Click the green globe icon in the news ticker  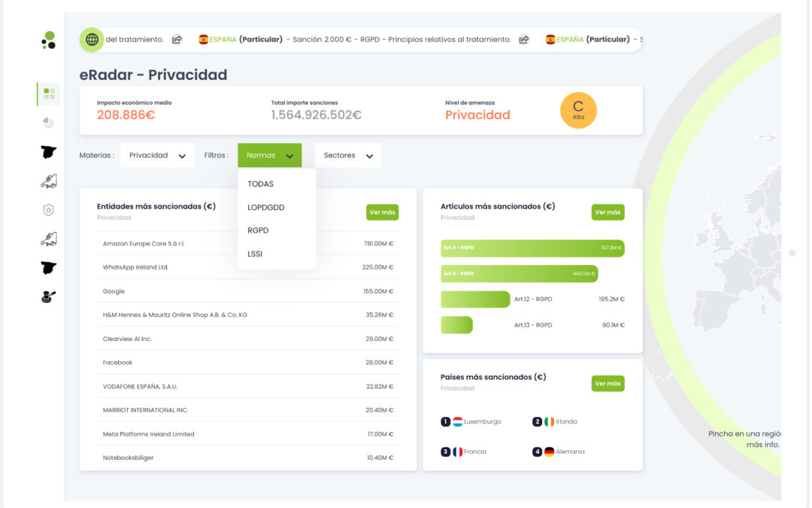pyautogui.click(x=92, y=40)
